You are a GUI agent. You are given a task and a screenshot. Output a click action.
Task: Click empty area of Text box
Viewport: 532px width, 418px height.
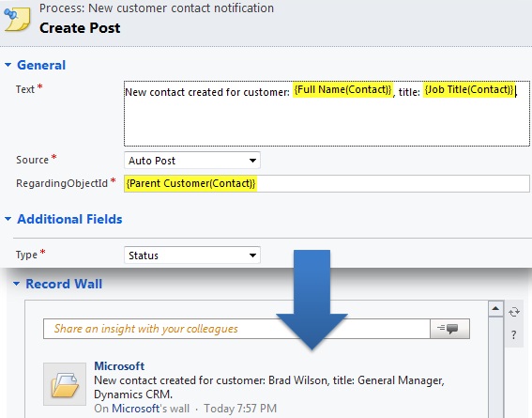(x=327, y=122)
